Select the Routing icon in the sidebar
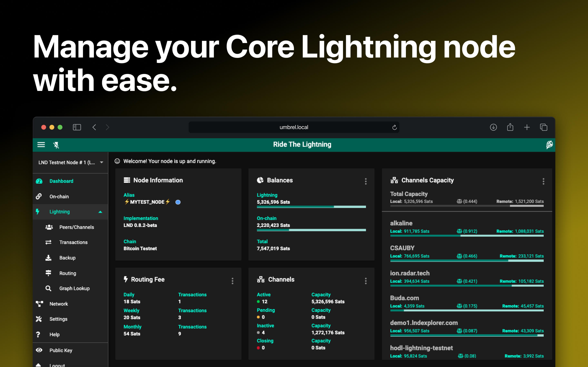Screen dimensions: 588x367 coord(48,273)
